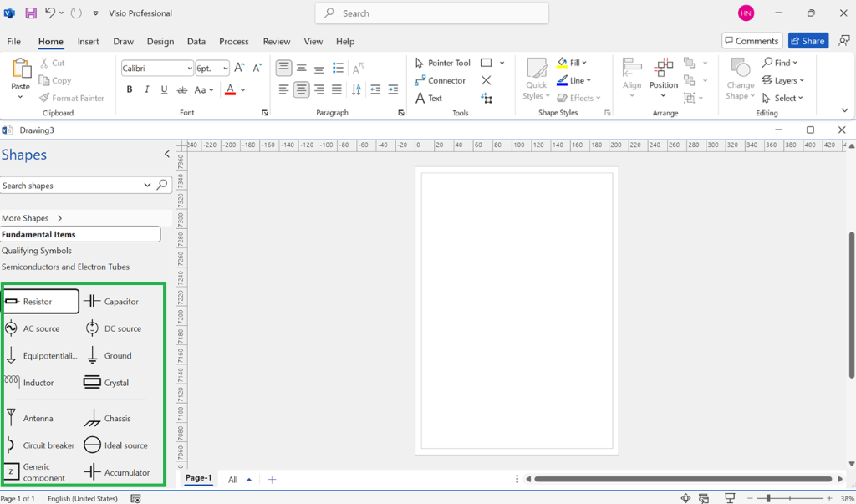Choose the Ideal source shape
Viewport: 856px width, 504px height.
(115, 445)
